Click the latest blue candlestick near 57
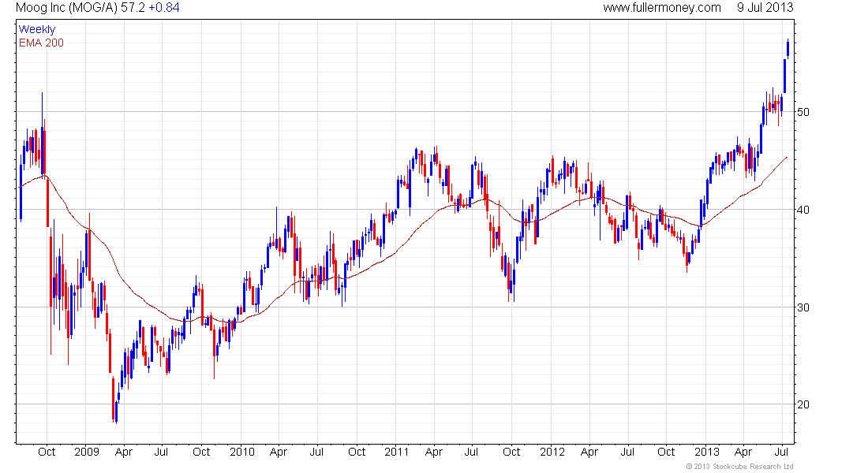Screen dimensions: 868x473 [788, 48]
